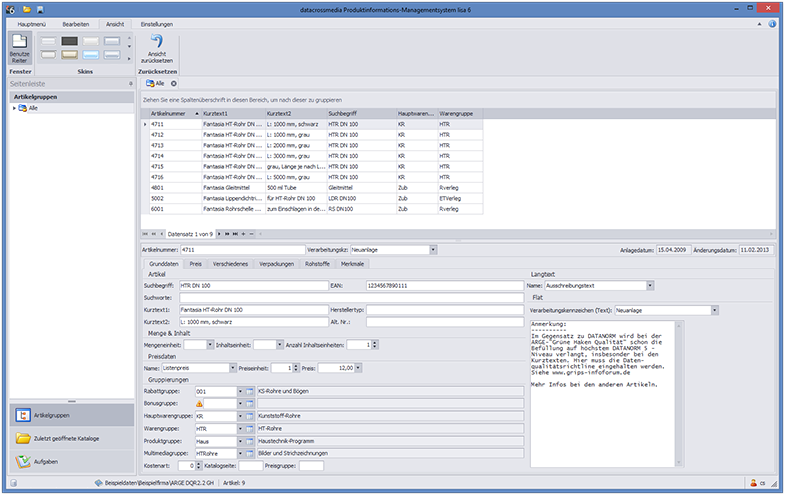This screenshot has height=495, width=785.
Task: Open Hauptwarengruppe lookup table icon
Action: pos(249,416)
